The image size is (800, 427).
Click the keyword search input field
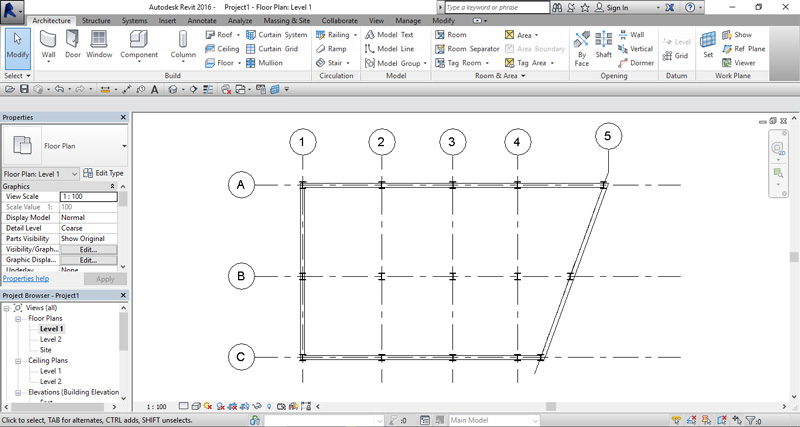click(x=497, y=8)
